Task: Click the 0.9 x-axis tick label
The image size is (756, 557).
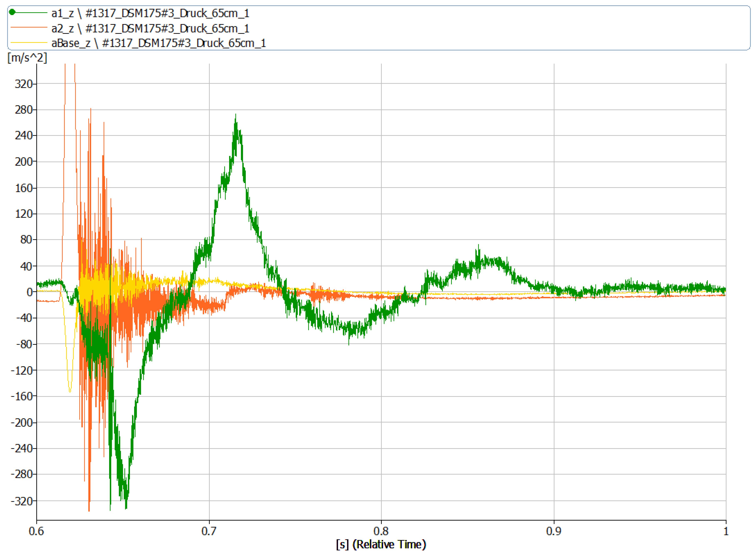Action: [x=554, y=531]
